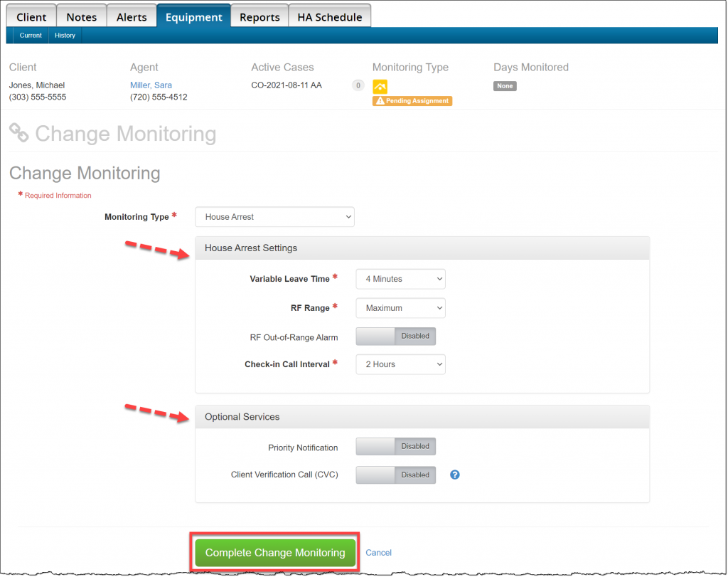Open the HA Schedule tab

[329, 17]
